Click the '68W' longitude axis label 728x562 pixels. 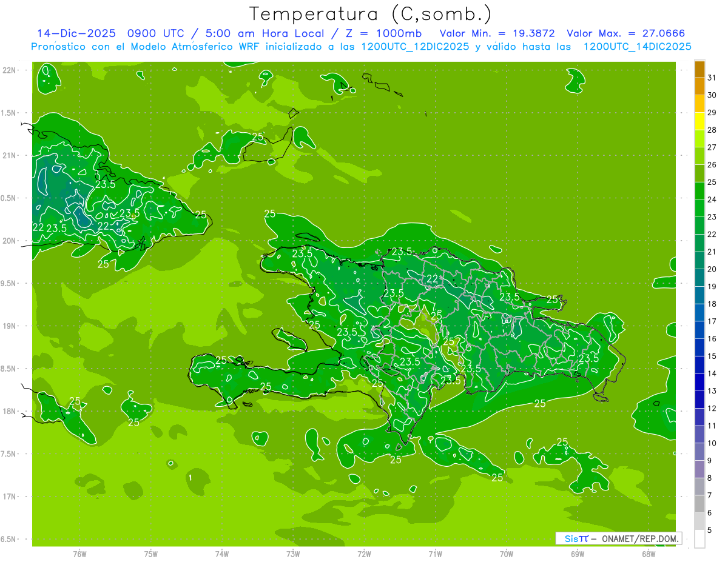pyautogui.click(x=649, y=554)
